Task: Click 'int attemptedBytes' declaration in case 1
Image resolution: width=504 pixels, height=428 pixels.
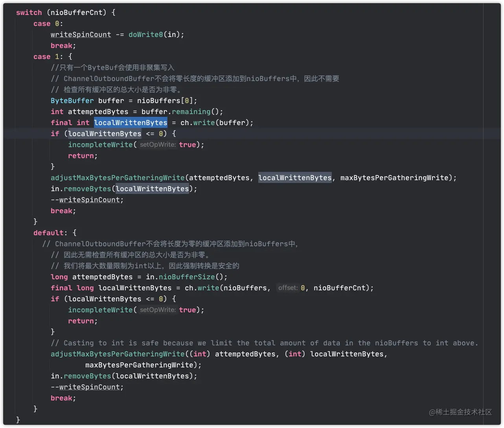Action: coord(90,112)
